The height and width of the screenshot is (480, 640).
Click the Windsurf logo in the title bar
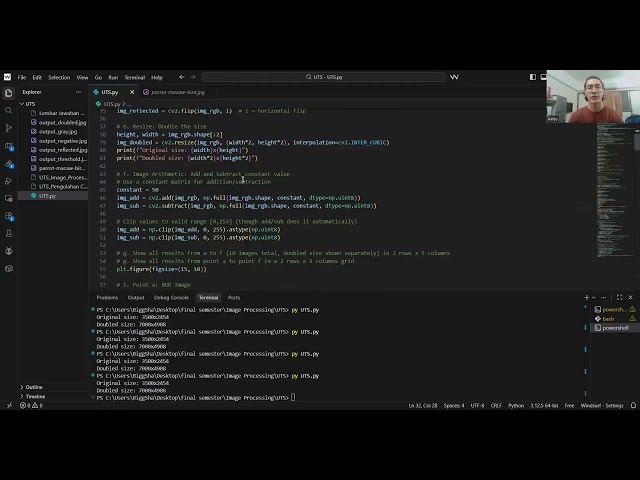pyautogui.click(x=7, y=77)
